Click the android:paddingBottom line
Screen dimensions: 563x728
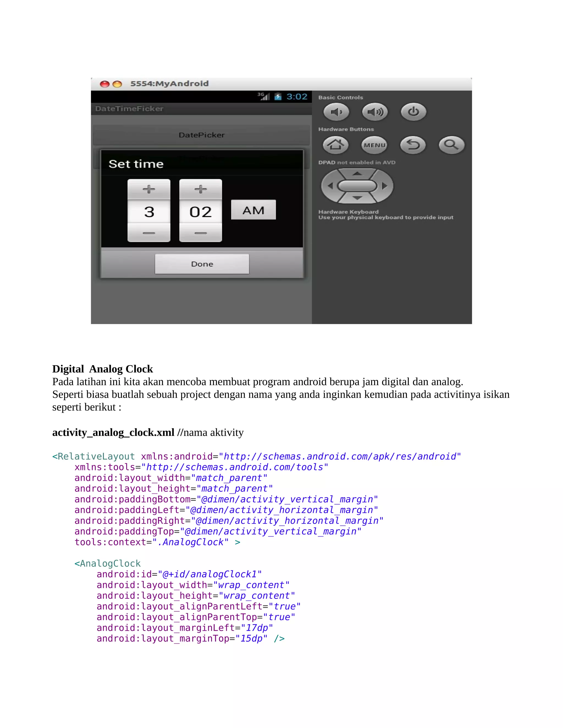pos(226,499)
